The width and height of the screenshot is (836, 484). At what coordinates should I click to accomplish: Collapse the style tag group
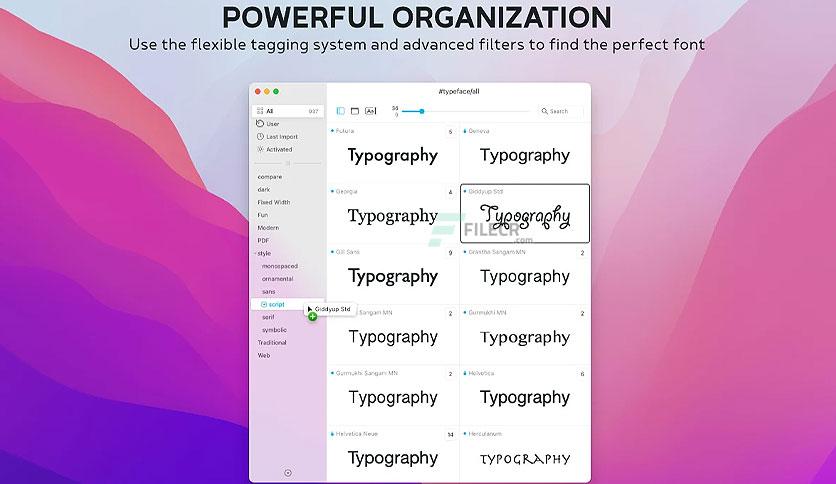click(255, 253)
